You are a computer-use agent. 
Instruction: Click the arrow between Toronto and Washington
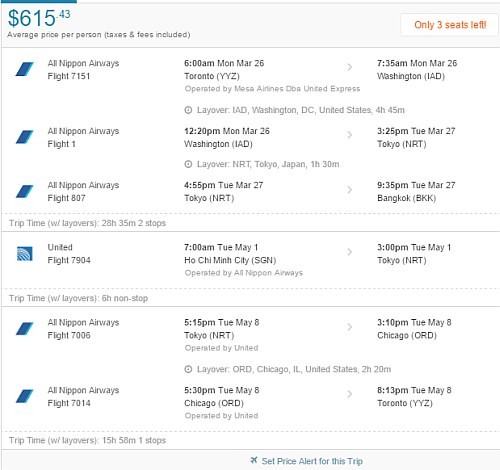pyautogui.click(x=349, y=67)
